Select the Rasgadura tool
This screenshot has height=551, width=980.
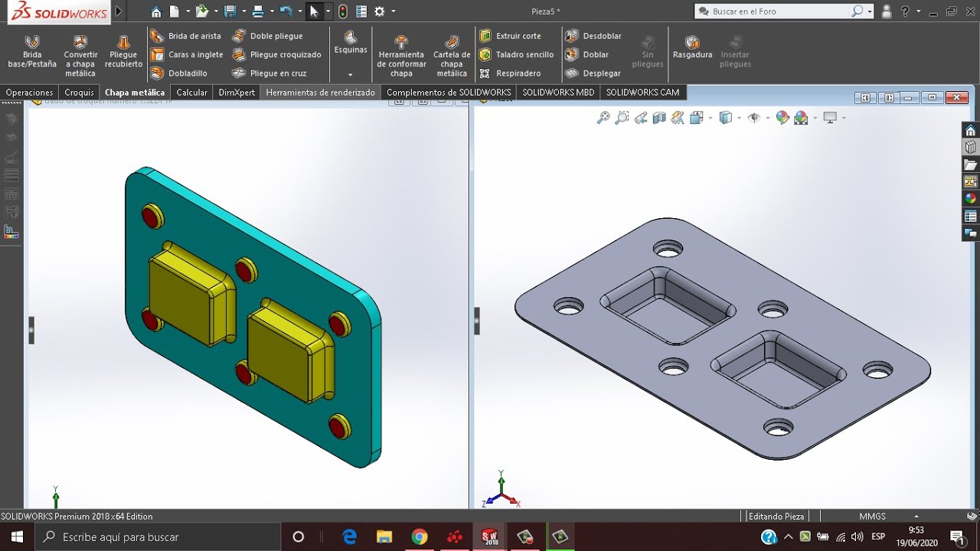(692, 47)
